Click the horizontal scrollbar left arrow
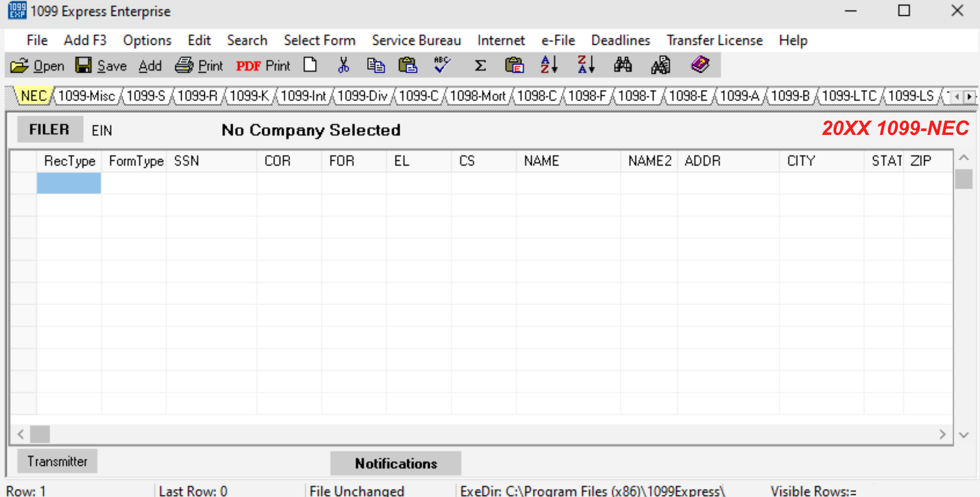The height and width of the screenshot is (497, 980). [21, 434]
